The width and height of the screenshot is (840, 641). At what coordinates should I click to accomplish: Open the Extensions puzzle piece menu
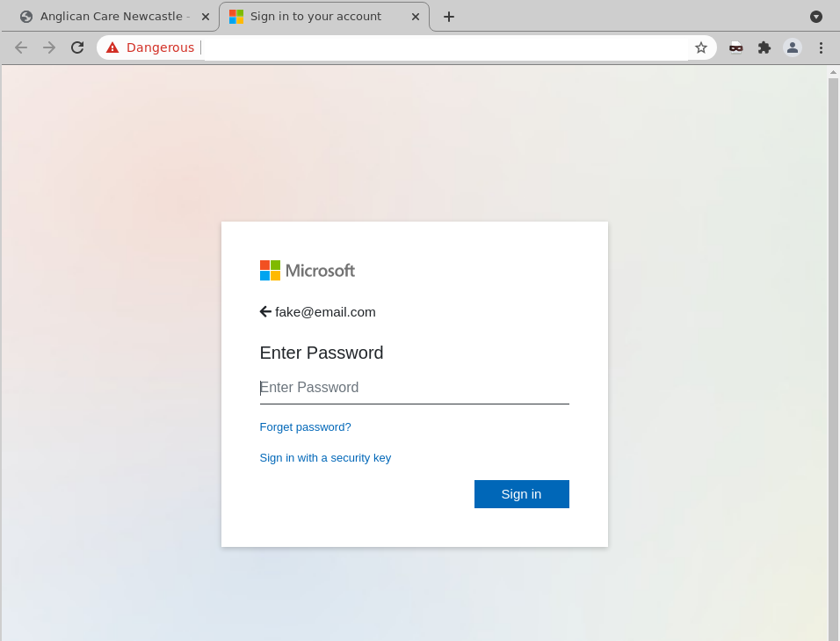tap(764, 47)
